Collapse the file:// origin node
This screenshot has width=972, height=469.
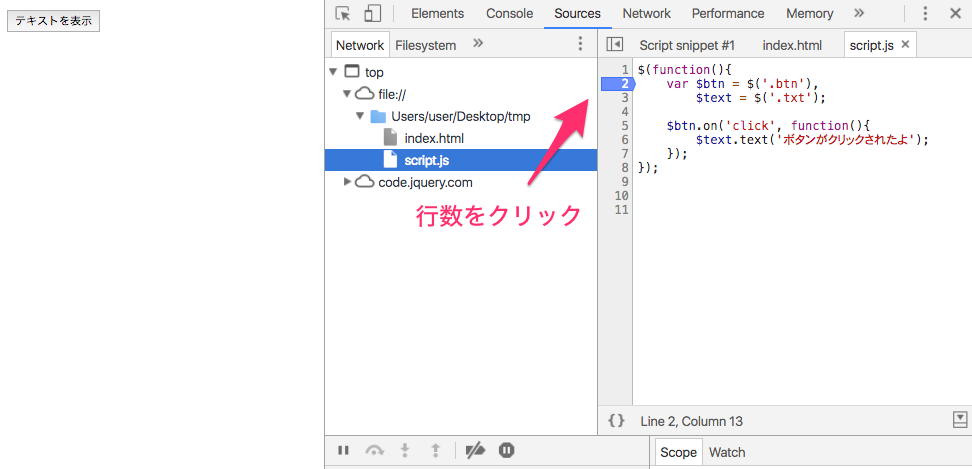[347, 94]
